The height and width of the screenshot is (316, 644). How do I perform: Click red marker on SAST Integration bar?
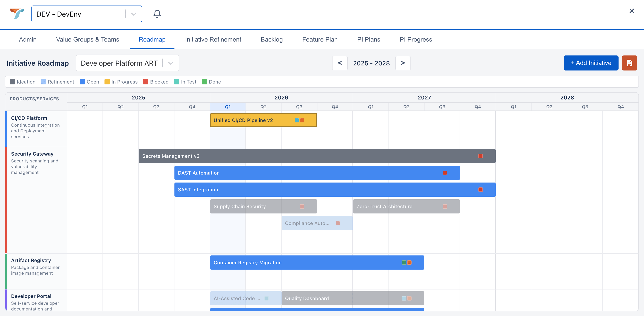480,190
